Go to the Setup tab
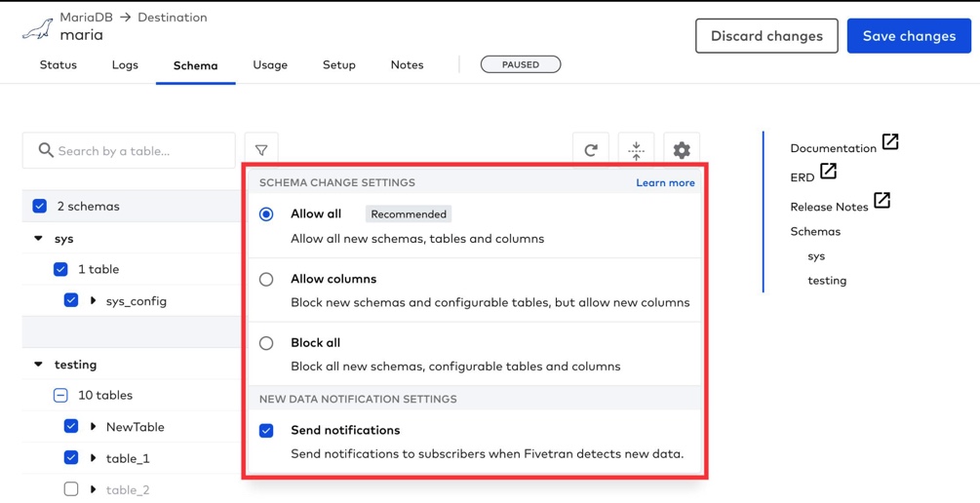Viewport: 980px width, 503px height. (338, 65)
